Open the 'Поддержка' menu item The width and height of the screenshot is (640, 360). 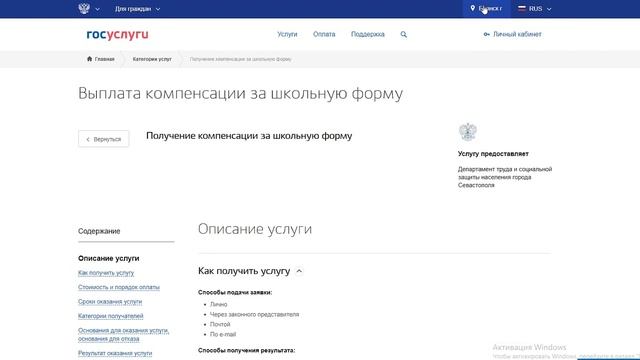click(x=368, y=34)
